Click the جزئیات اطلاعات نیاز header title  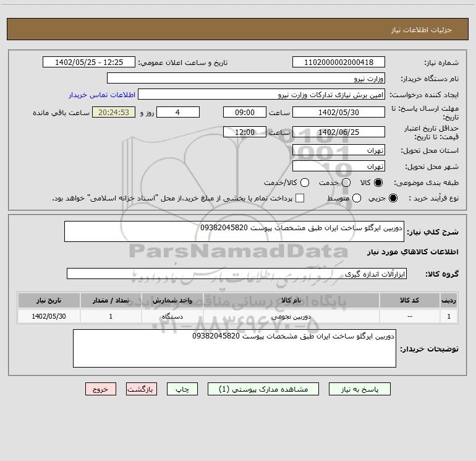[422, 30]
